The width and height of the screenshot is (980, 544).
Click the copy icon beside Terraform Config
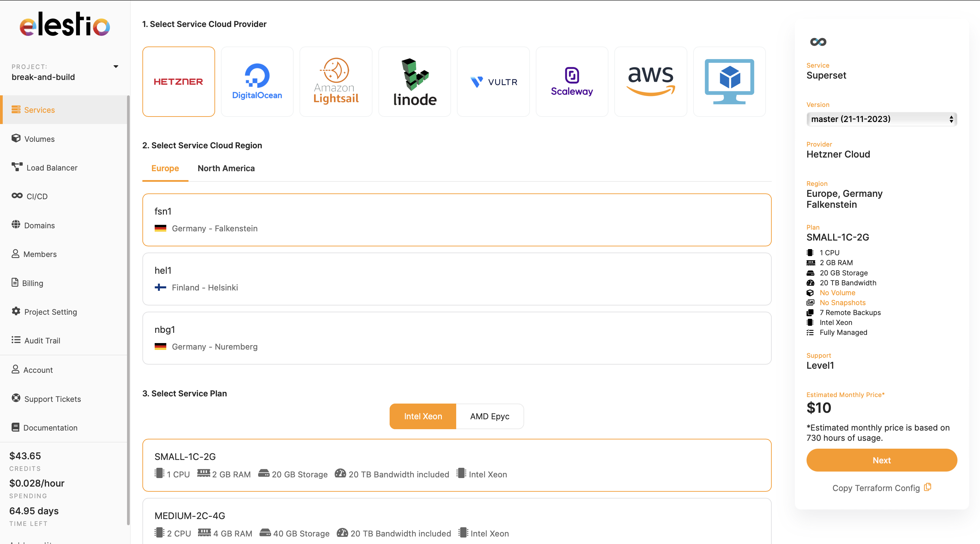(927, 487)
